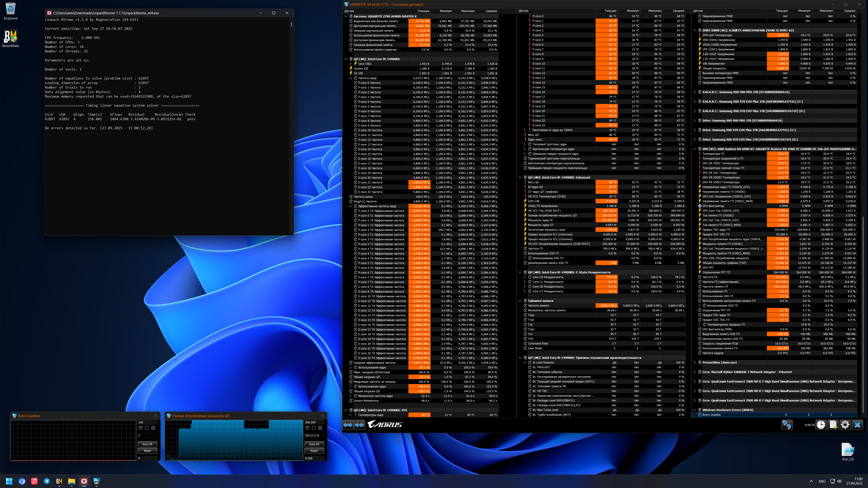The image size is (868, 488).
Task: Click the Датчик column header in middle panel
Action: pos(523,11)
